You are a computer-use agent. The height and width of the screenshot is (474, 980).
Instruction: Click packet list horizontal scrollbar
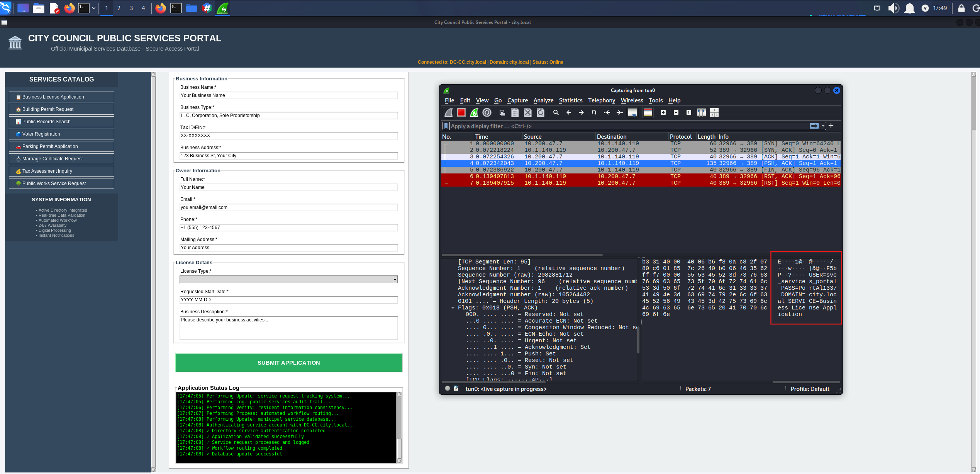pyautogui.click(x=522, y=255)
